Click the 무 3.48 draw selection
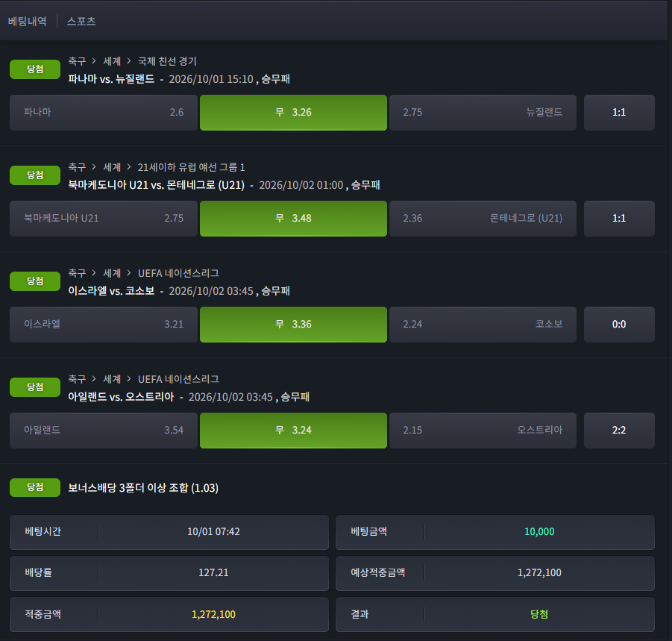This screenshot has height=641, width=672. (293, 218)
